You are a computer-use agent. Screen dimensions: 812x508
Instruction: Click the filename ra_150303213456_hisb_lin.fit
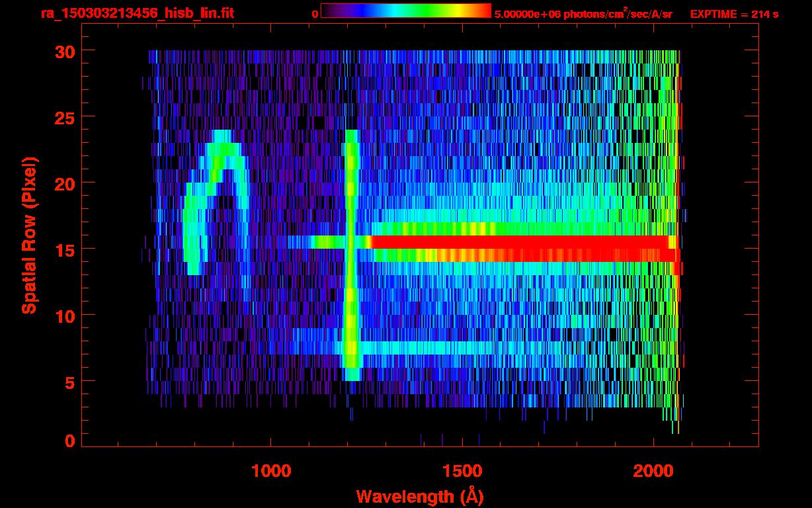(x=137, y=13)
